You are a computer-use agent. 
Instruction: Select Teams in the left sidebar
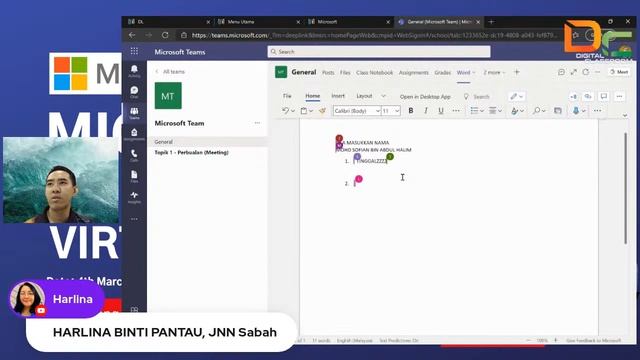134,113
